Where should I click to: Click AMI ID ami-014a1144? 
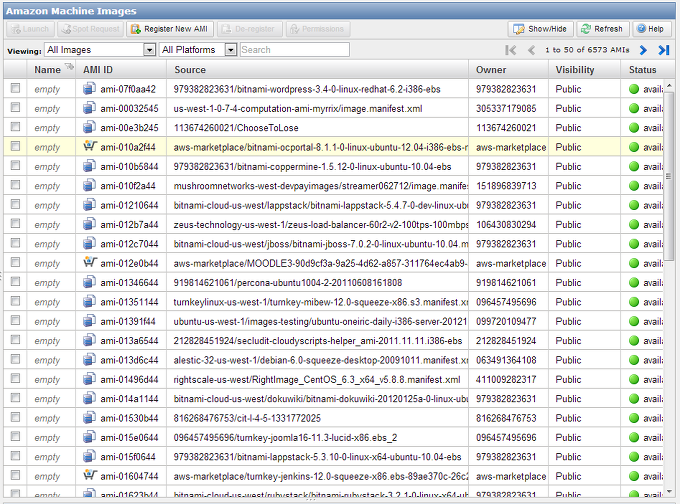129,399
